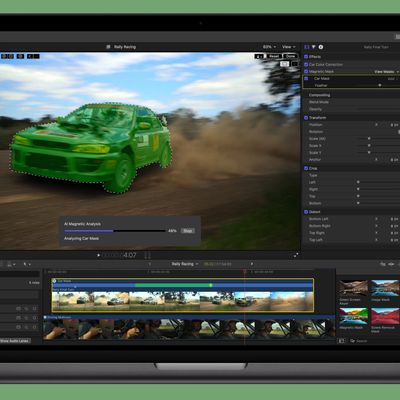Go back in timeline history arrow

150,264
